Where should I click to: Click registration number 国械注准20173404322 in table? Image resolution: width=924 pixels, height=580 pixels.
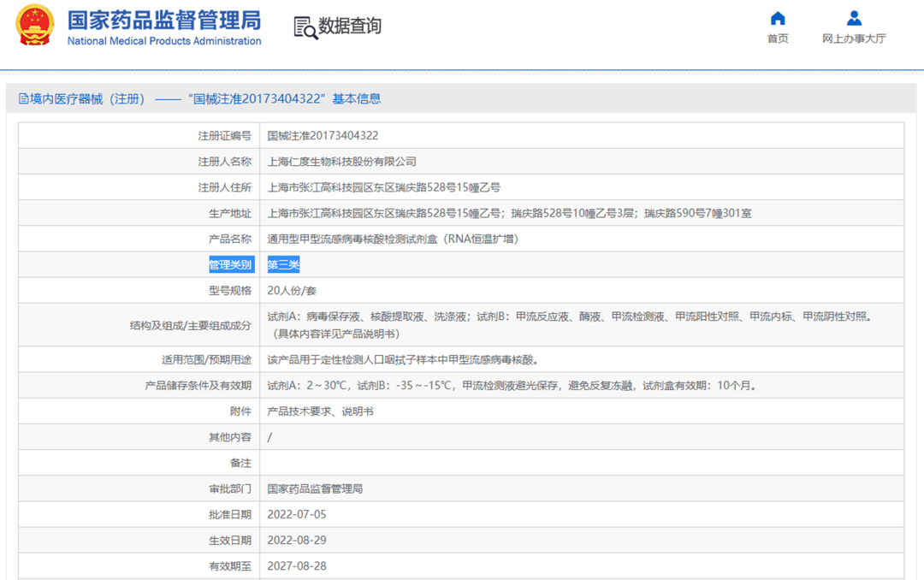pyautogui.click(x=323, y=136)
